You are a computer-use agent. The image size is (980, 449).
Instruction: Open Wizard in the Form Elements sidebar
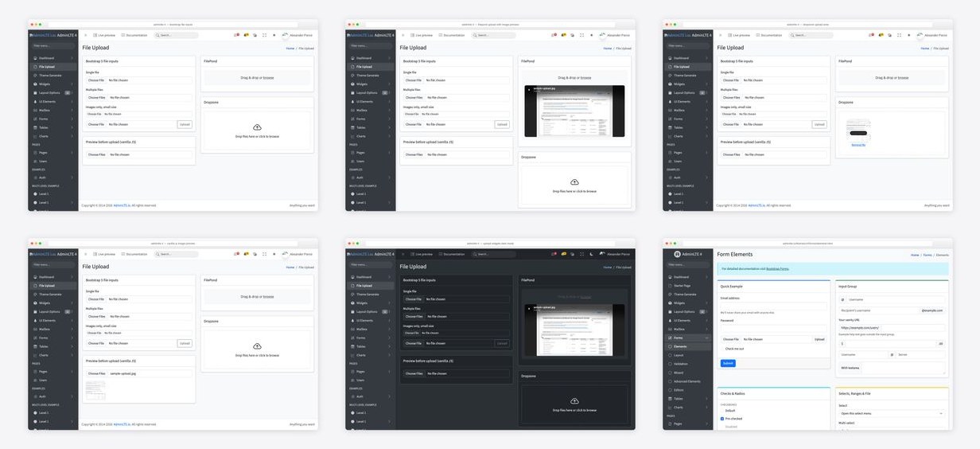pos(688,373)
